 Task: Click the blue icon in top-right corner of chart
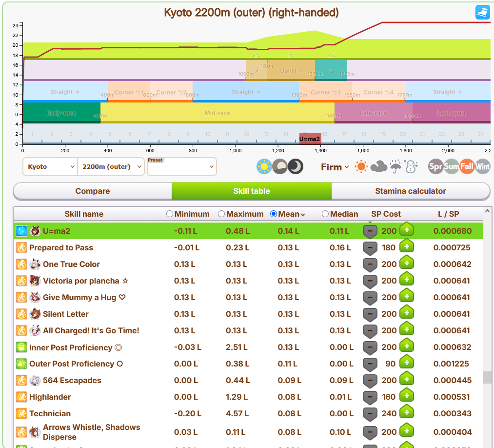pyautogui.click(x=482, y=12)
